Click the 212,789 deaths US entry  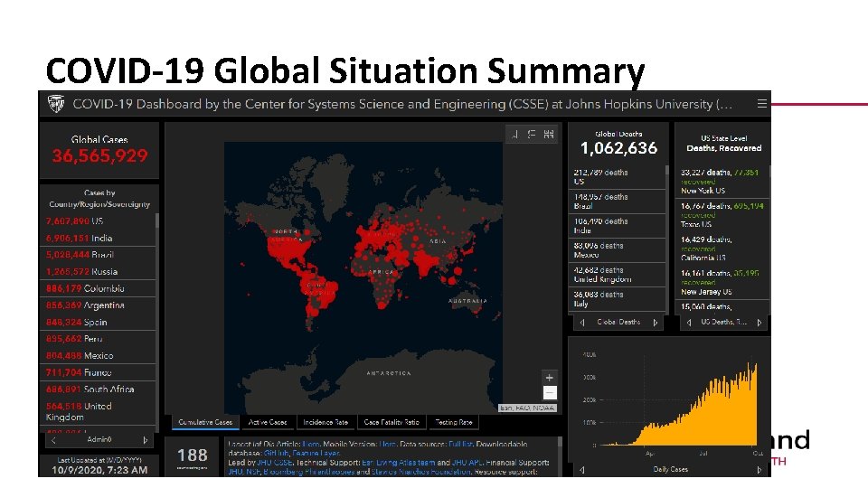tap(617, 177)
